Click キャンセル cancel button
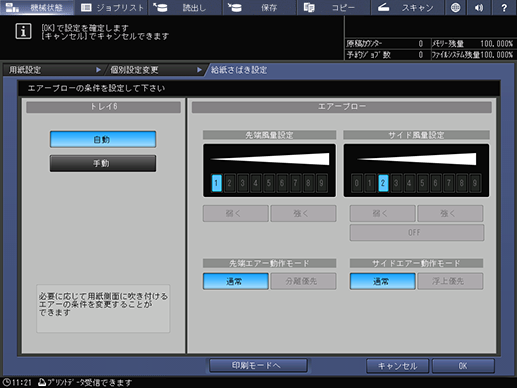517x388 pixels. click(x=397, y=366)
